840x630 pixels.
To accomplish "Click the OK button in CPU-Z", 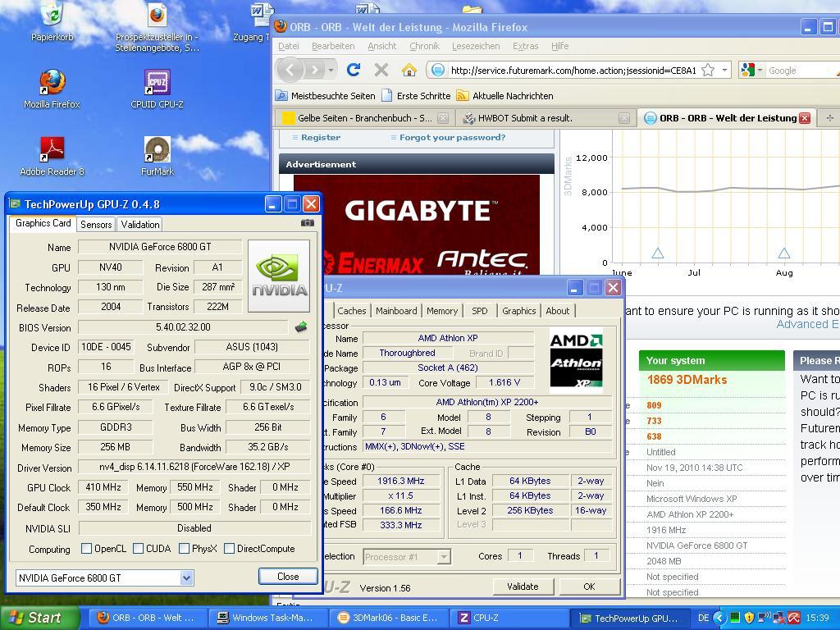I will pyautogui.click(x=589, y=587).
